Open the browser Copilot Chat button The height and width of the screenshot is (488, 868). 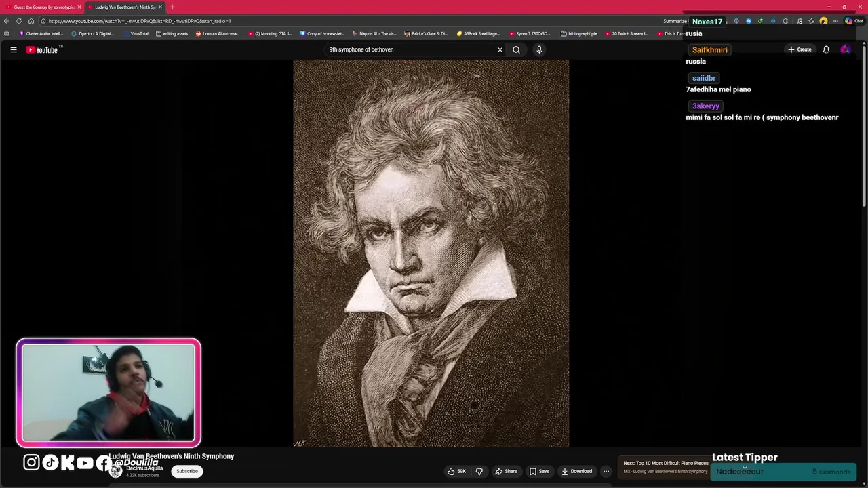point(854,21)
